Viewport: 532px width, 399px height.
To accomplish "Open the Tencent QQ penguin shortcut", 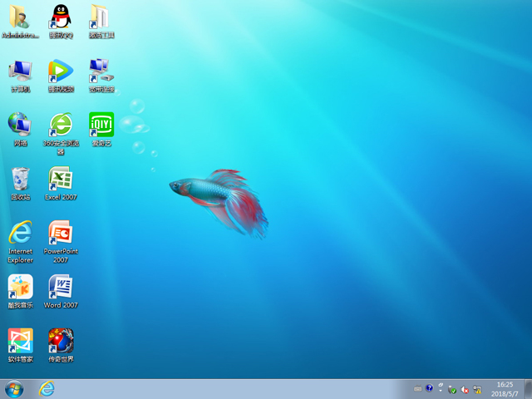I will point(60,17).
